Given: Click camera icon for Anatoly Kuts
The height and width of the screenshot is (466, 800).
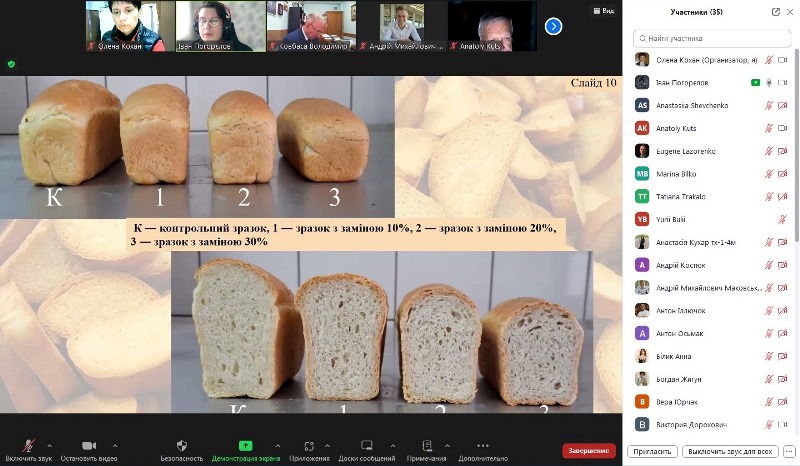Looking at the screenshot, I should tap(783, 128).
